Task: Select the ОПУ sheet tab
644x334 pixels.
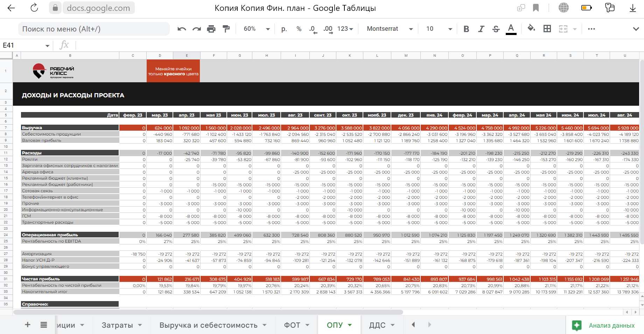Action: coord(335,325)
